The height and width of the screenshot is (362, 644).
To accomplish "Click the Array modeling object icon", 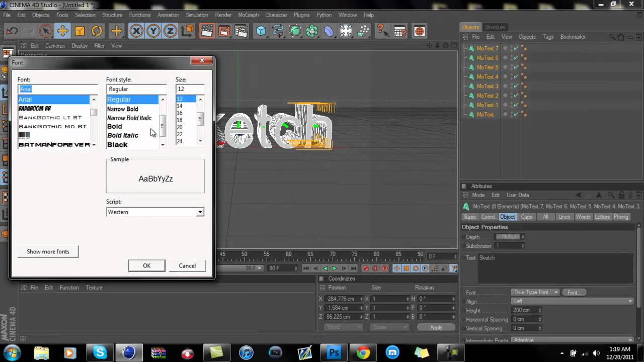I will click(312, 31).
